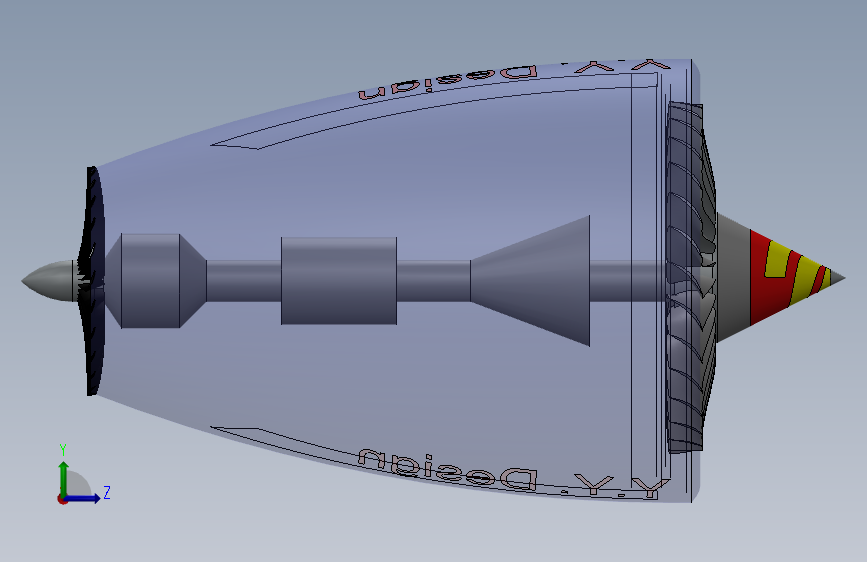Viewport: 867px width, 562px height.
Task: Click the green Y axis of the triad
Action: point(63,479)
